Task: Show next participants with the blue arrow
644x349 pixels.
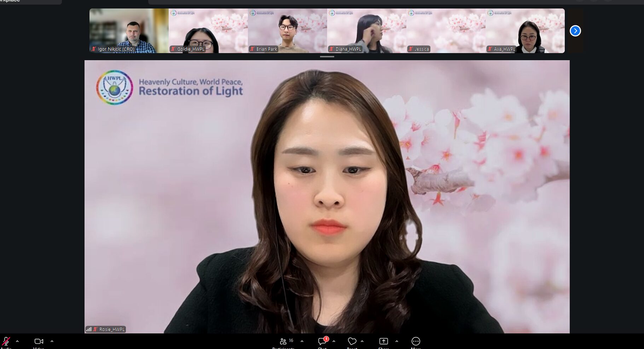Action: (x=575, y=31)
